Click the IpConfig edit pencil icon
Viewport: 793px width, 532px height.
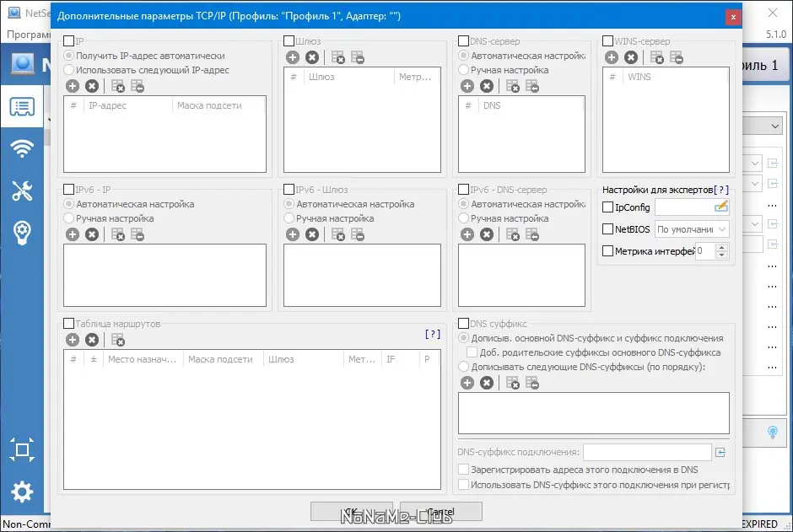pos(721,206)
